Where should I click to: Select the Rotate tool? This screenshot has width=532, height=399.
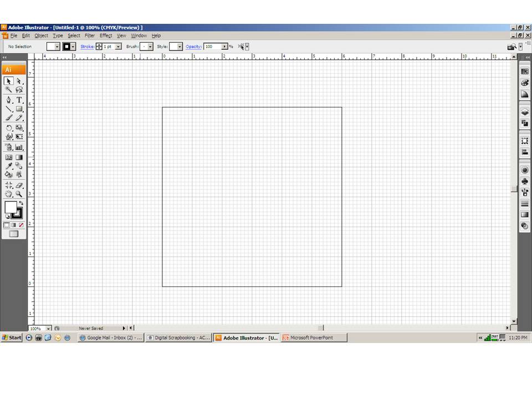pos(9,128)
